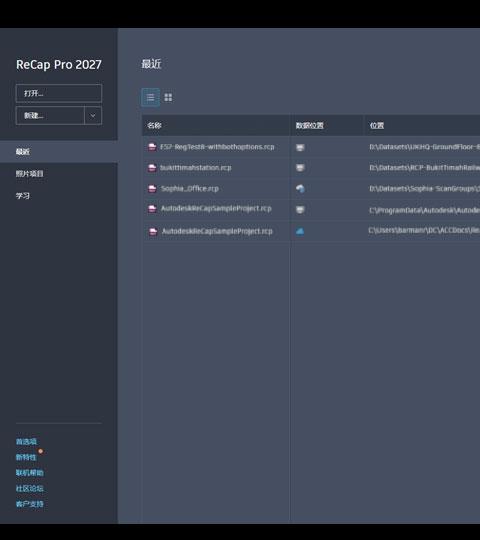Image resolution: width=480 pixels, height=540 pixels.
Task: Select the bukittimahstation.rcp file name
Action: click(196, 167)
